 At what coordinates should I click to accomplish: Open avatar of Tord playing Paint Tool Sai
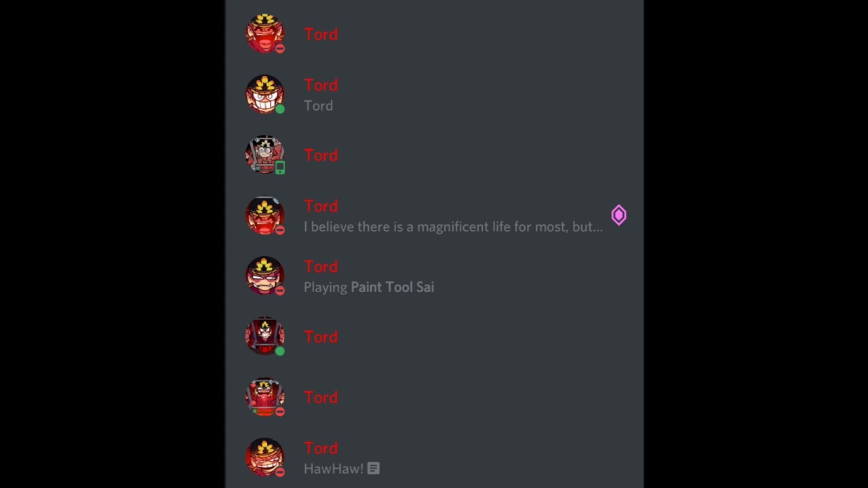tap(265, 276)
